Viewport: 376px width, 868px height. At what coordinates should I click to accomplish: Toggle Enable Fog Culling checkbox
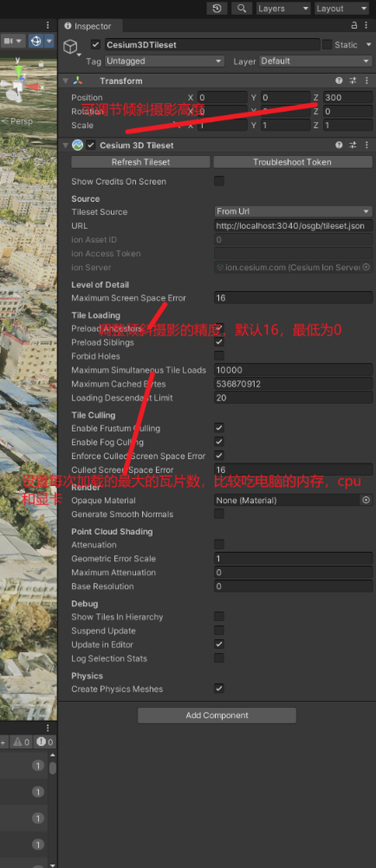[219, 441]
